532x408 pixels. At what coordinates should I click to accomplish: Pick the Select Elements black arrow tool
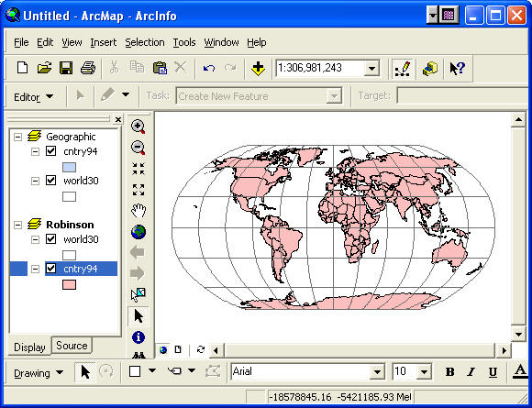[x=139, y=316]
